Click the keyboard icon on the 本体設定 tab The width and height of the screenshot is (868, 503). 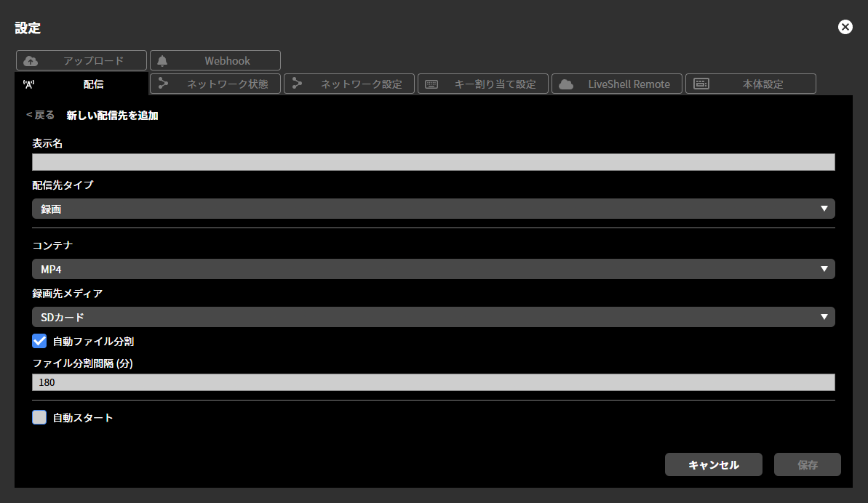pyautogui.click(x=700, y=84)
